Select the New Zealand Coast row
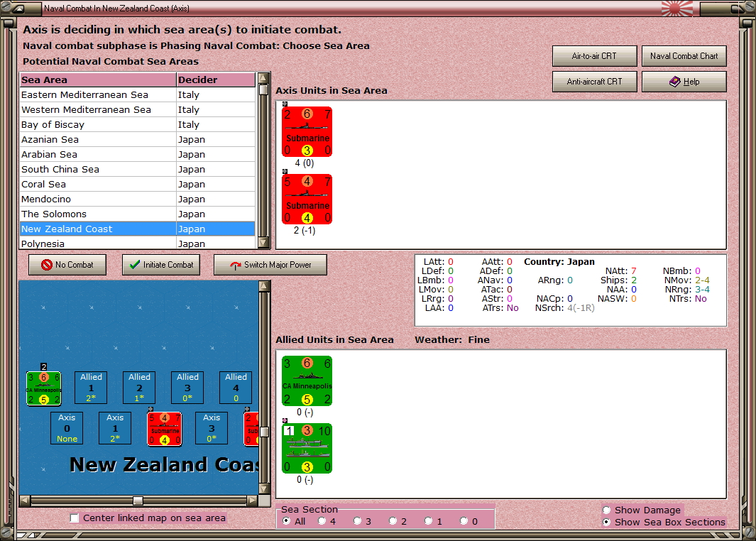The width and height of the screenshot is (756, 541). [138, 229]
